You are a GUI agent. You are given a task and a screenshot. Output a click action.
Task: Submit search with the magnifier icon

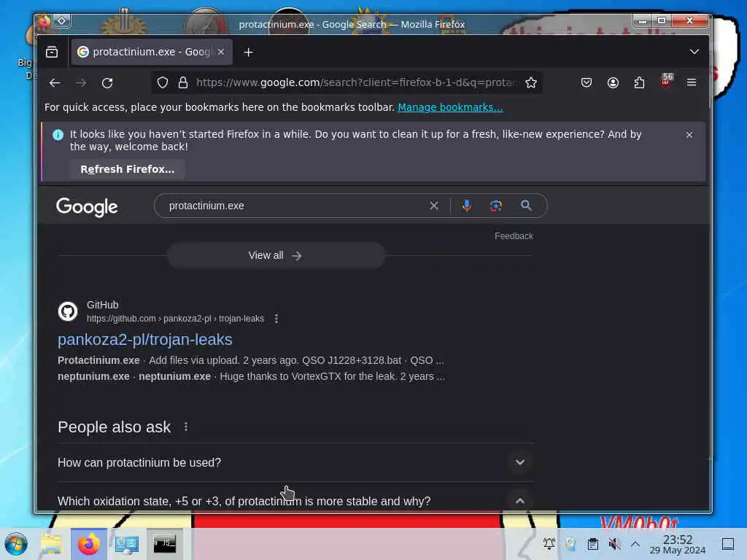[526, 205]
